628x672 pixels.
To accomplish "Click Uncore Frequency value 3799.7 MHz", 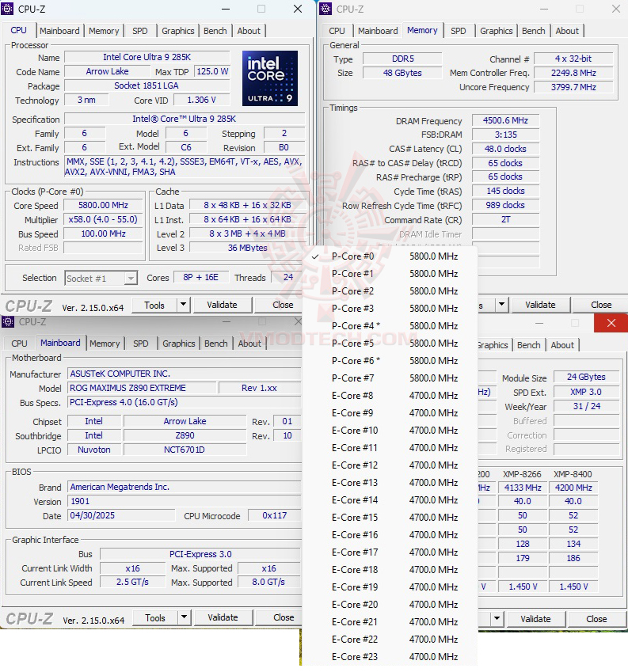I will click(573, 87).
